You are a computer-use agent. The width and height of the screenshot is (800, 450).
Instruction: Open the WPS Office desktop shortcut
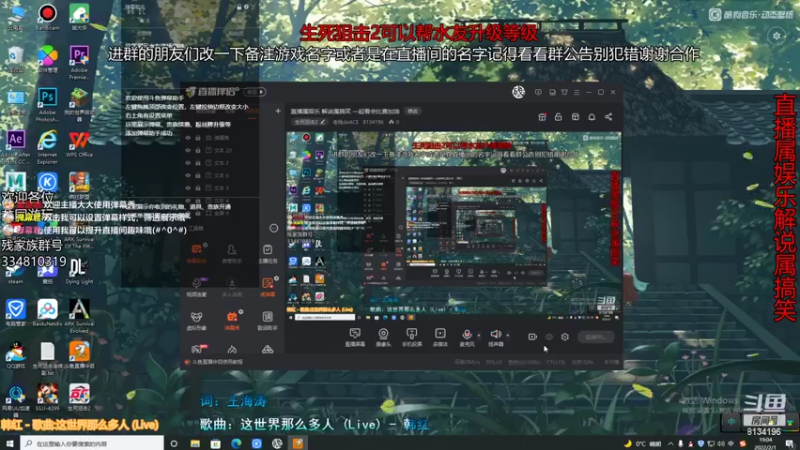click(79, 144)
